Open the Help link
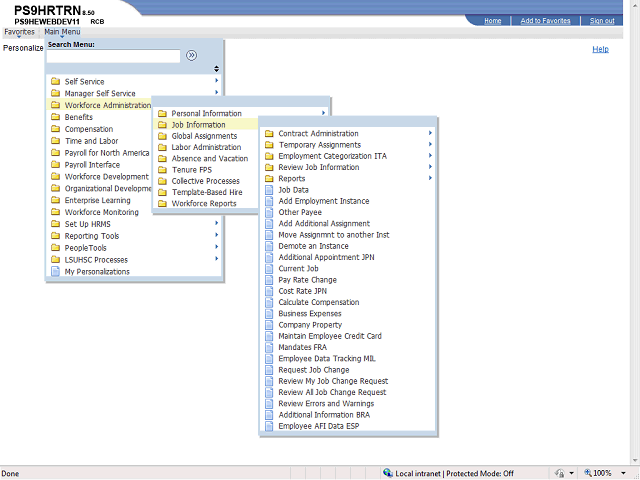The height and width of the screenshot is (480, 640). [x=600, y=49]
